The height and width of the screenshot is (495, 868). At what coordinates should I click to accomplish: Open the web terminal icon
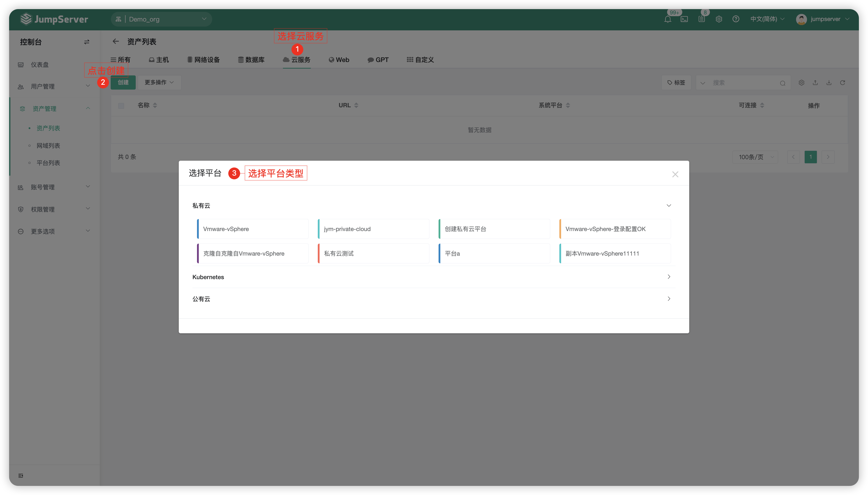click(x=684, y=19)
